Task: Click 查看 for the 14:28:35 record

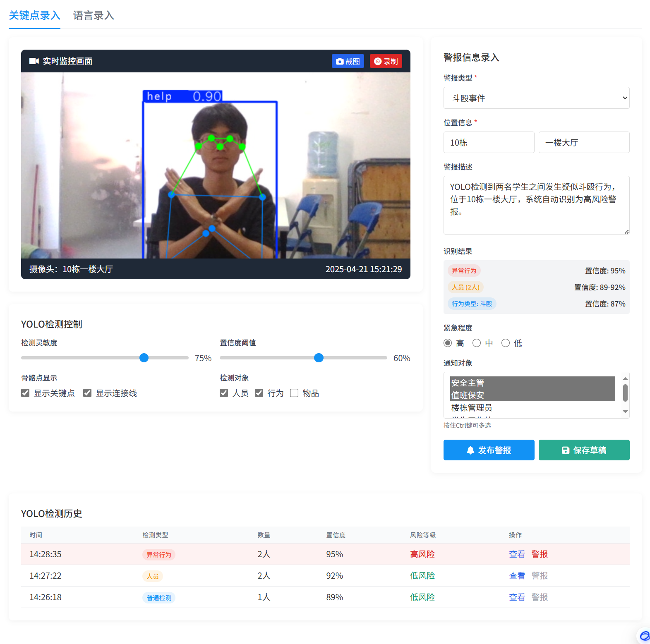Action: pyautogui.click(x=517, y=554)
